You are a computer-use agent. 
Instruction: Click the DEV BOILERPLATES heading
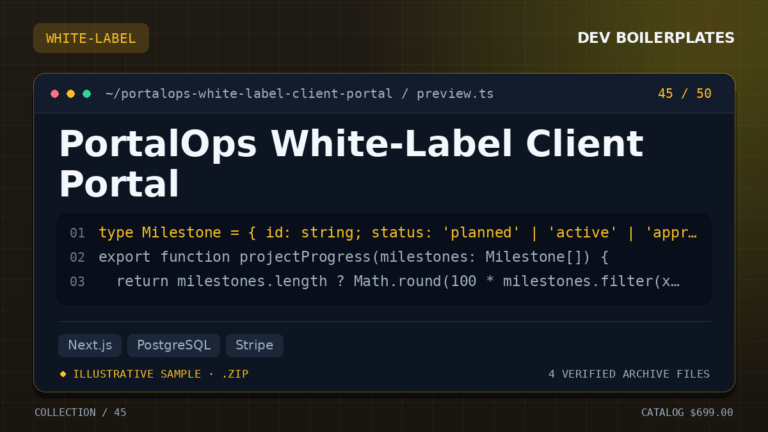(655, 38)
